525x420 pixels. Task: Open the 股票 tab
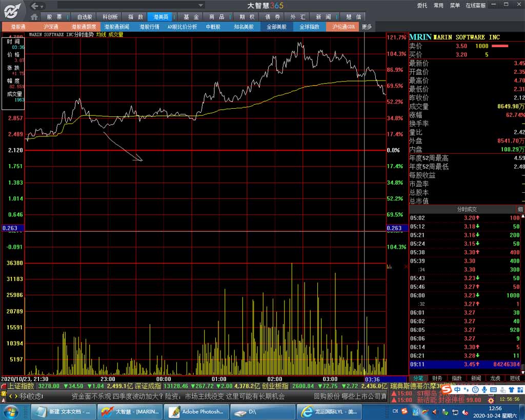tap(54, 17)
